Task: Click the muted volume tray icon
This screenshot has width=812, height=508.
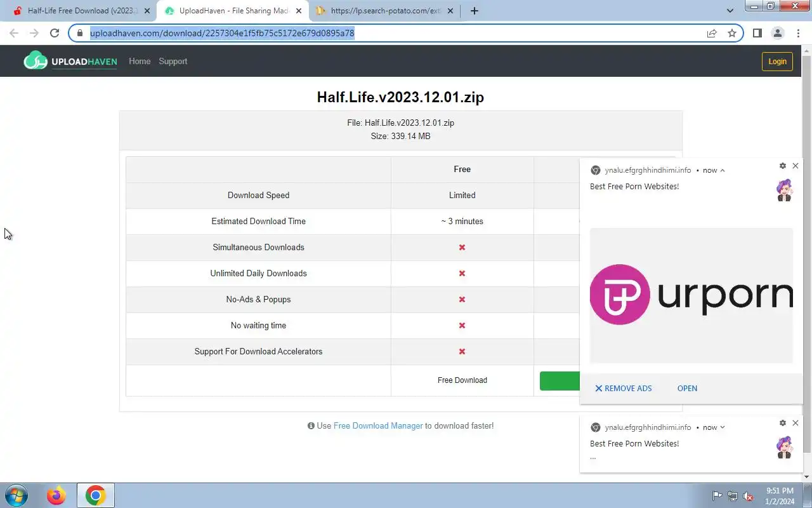Action: tap(748, 496)
